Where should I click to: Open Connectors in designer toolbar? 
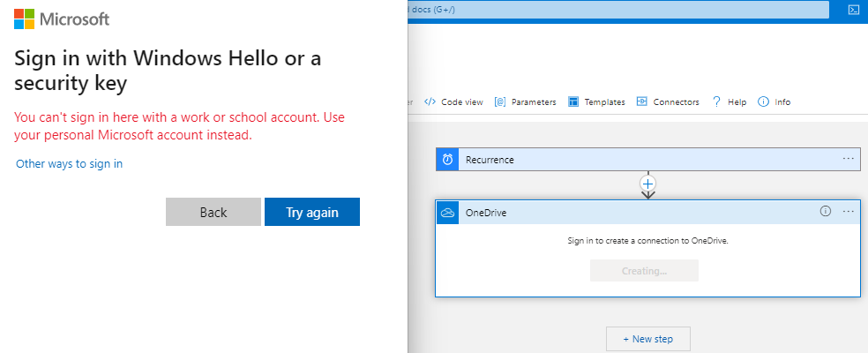coord(668,102)
